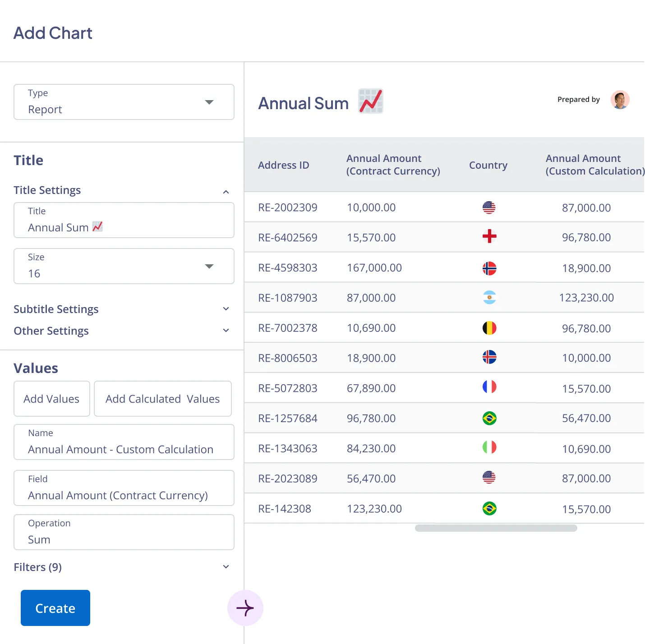This screenshot has width=645, height=644.
Task: Click the Annual Amount (Custom Calculation) header
Action: pyautogui.click(x=595, y=165)
